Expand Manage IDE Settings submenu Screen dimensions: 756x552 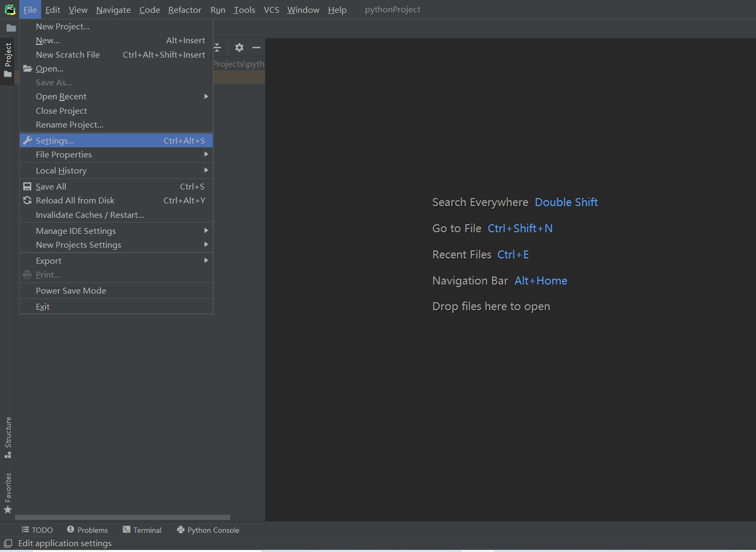pyautogui.click(x=116, y=231)
